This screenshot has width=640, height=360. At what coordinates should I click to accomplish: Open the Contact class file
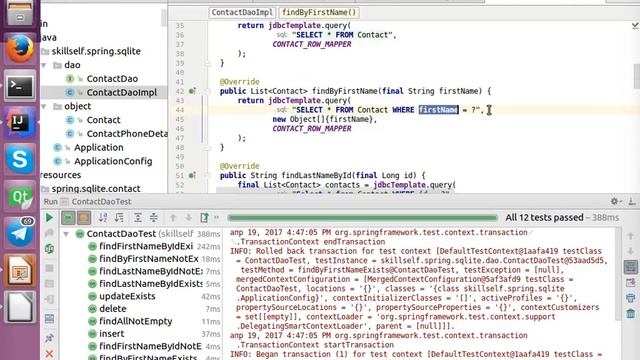coord(103,120)
